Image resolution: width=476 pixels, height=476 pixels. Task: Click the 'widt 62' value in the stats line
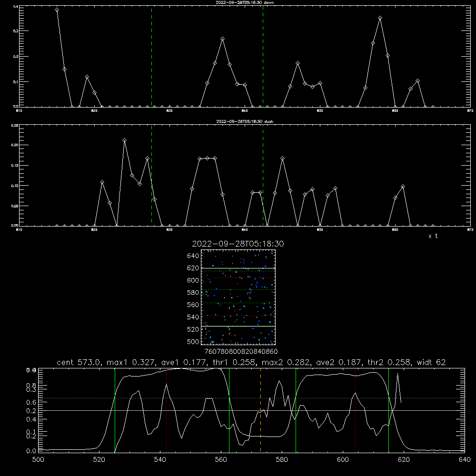pos(431,362)
